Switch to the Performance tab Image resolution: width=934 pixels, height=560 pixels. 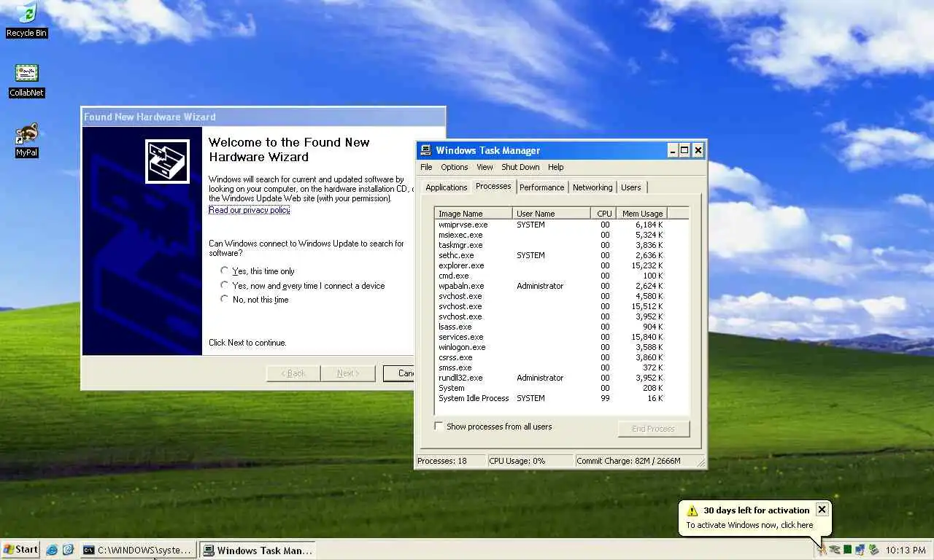541,187
